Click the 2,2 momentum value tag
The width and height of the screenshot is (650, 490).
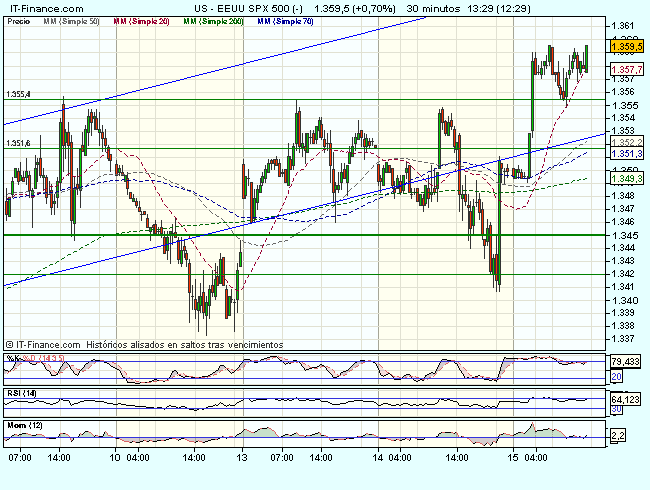click(x=618, y=435)
